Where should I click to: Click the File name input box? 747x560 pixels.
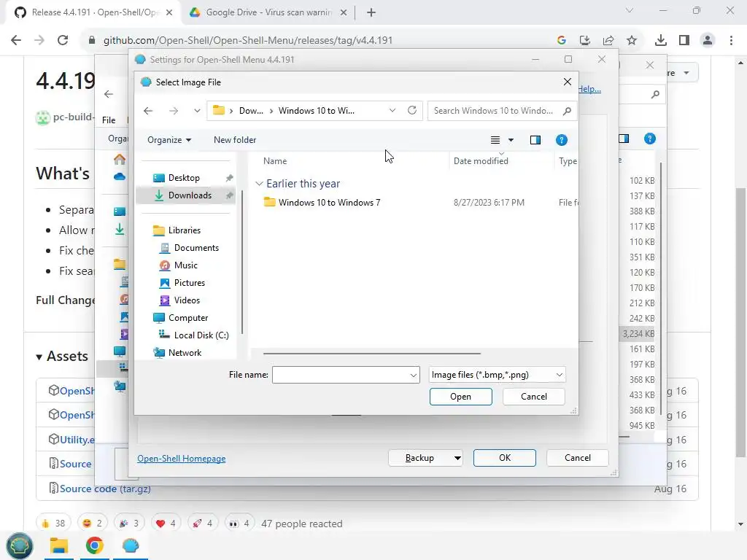click(x=340, y=375)
